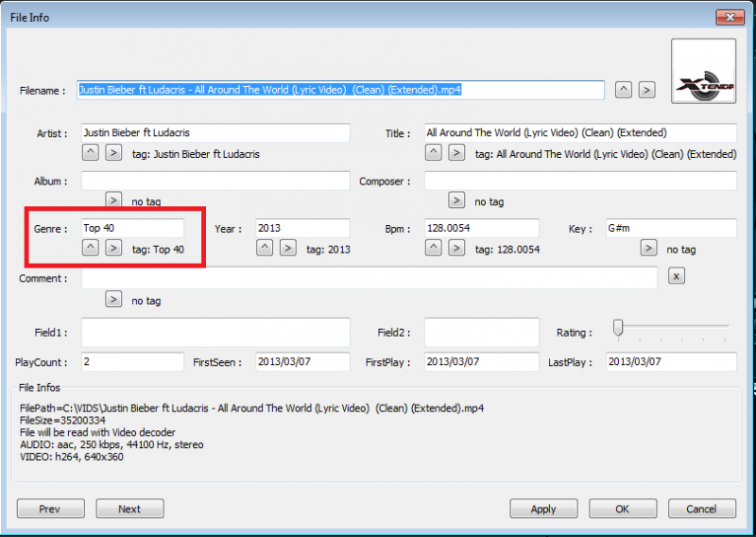Click 'File will be read with Video decoder' line
Image resolution: width=756 pixels, height=537 pixels.
97,433
